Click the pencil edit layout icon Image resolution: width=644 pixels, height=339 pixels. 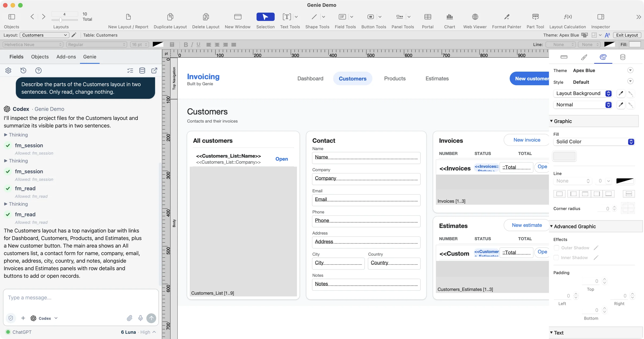[74, 35]
